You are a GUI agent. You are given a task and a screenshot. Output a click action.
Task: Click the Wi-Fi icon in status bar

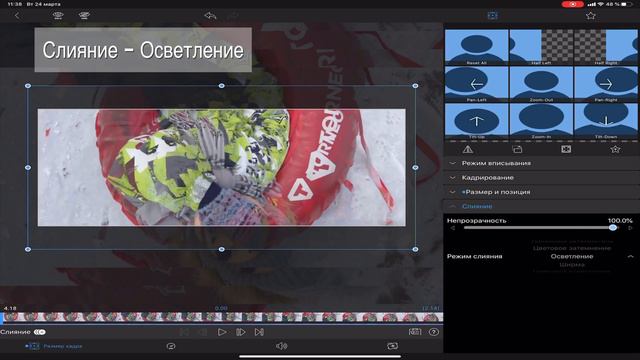tap(600, 4)
